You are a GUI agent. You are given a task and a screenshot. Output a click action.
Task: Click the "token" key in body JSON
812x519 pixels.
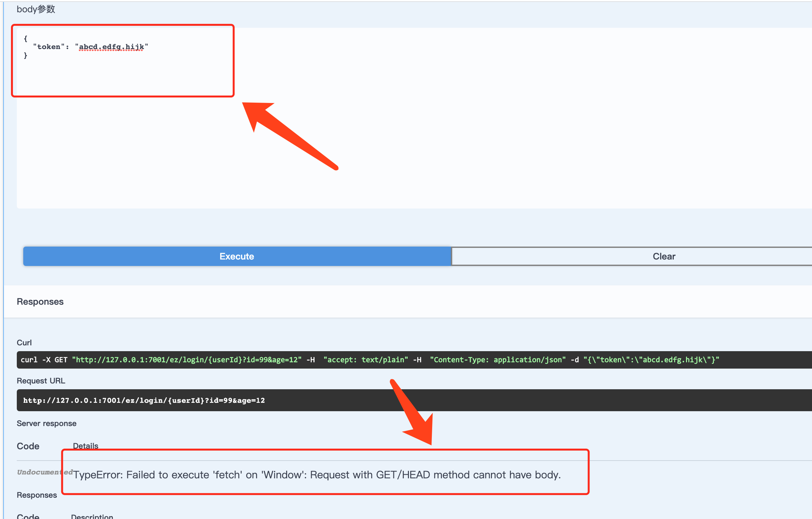click(x=49, y=47)
